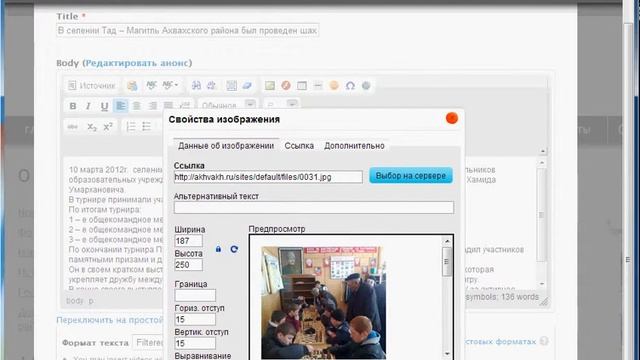Click the spell check icon
The height and width of the screenshot is (360, 640).
coord(151,85)
